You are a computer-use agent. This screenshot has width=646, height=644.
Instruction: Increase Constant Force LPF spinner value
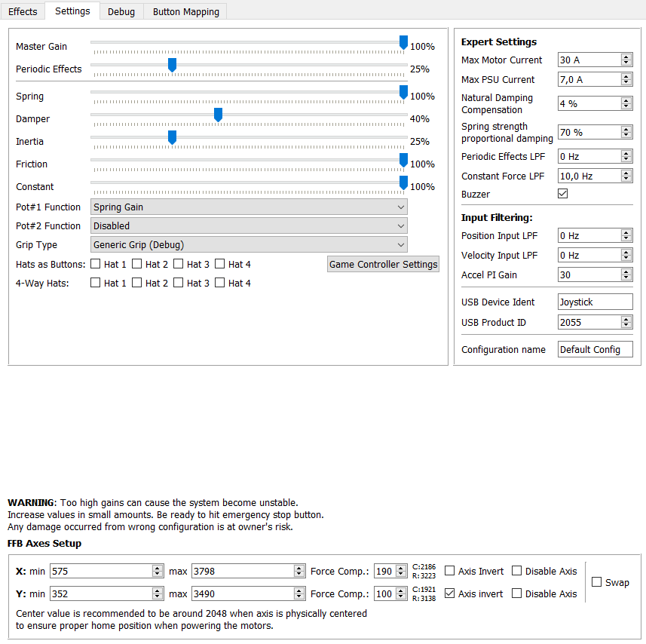tap(626, 173)
